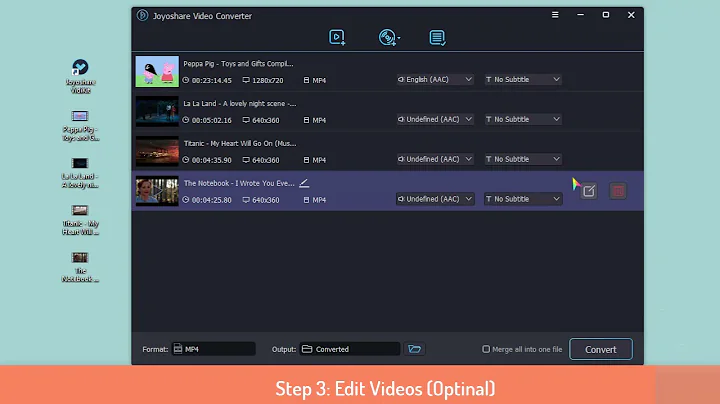Open audio track dropdown for La La Land

[x=434, y=119]
